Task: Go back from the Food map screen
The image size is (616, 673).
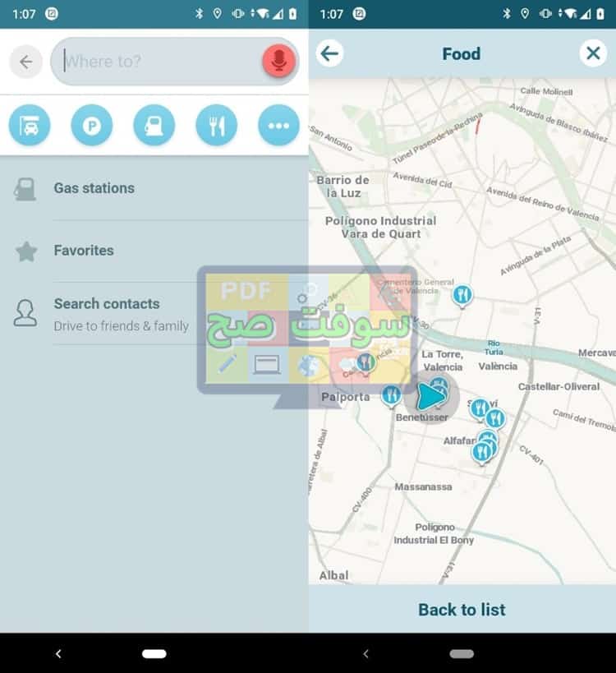Action: tap(329, 53)
